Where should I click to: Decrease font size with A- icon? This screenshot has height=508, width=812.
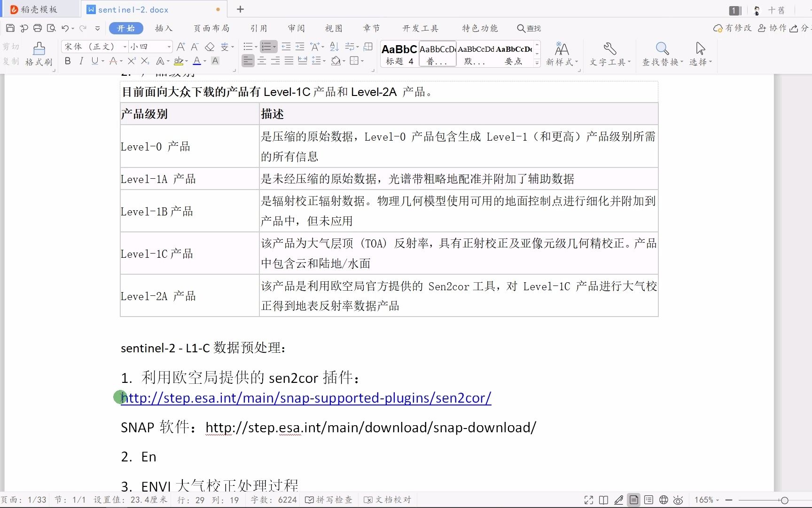click(x=195, y=47)
